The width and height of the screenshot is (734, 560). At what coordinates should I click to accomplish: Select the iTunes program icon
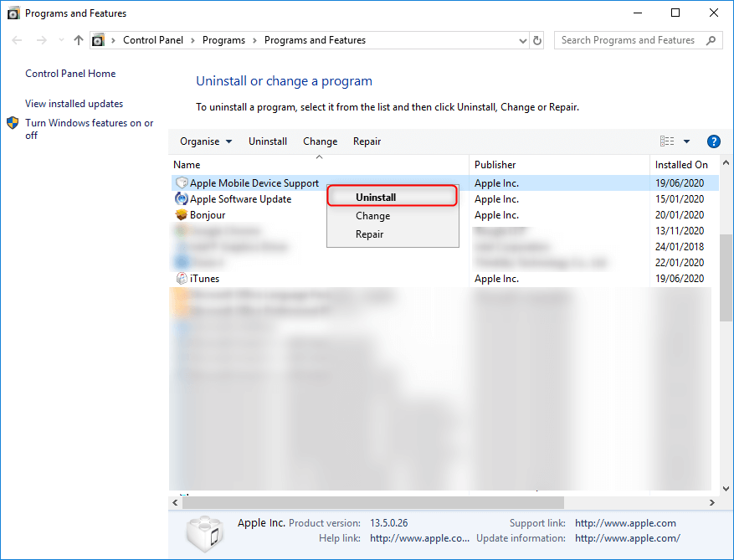181,279
